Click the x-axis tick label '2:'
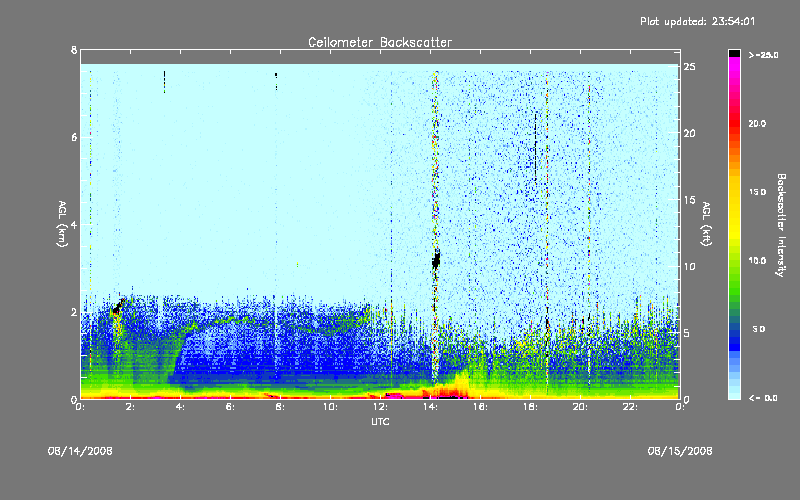 pyautogui.click(x=131, y=407)
